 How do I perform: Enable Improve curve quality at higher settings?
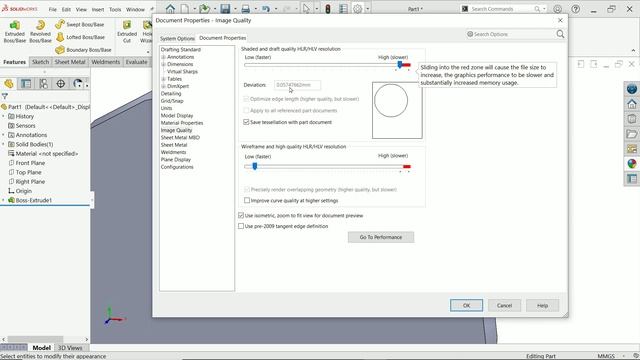(247, 200)
